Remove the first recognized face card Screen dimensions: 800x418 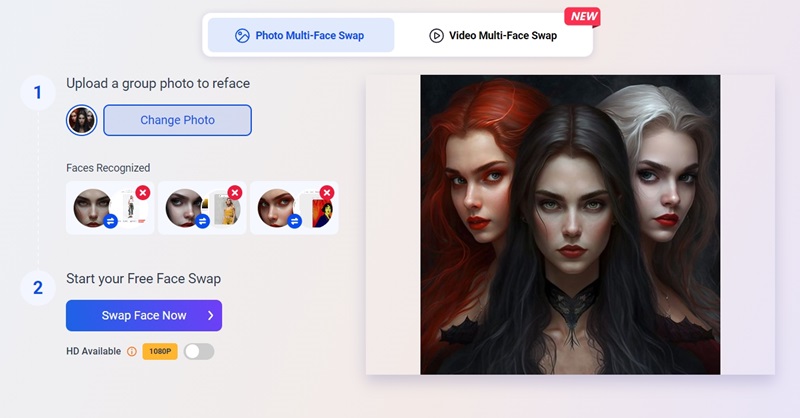pos(143,192)
